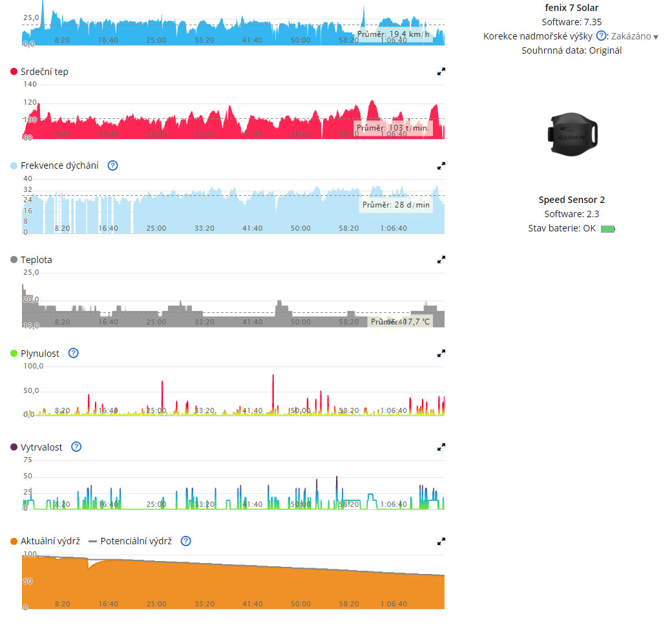The height and width of the screenshot is (627, 672).
Task: Open the Zakázáno elevation correction dropdown
Action: coord(635,37)
